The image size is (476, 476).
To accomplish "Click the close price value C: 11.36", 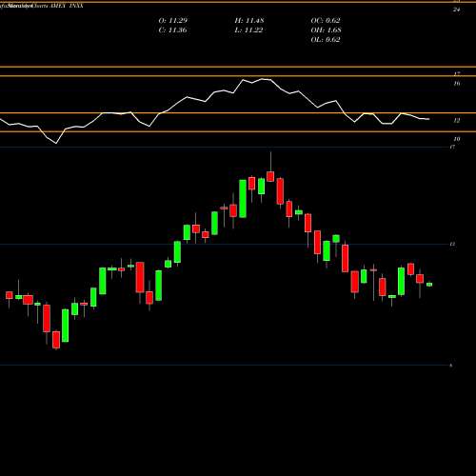I will (173, 30).
